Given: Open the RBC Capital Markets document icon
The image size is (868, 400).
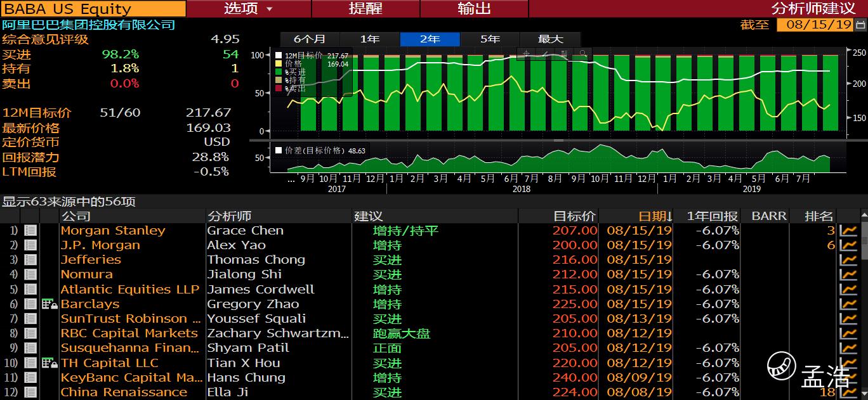Looking at the screenshot, I should 30,333.
